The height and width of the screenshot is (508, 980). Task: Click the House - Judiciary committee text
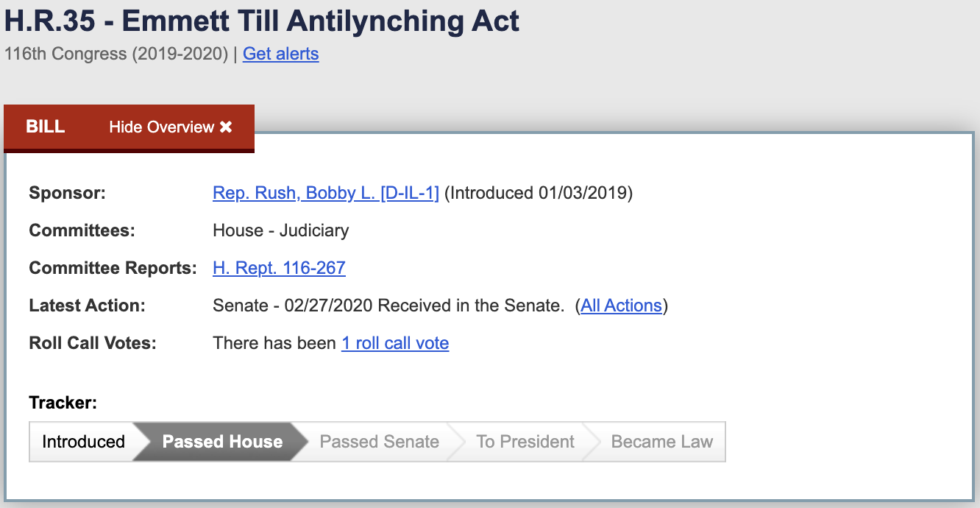point(280,230)
